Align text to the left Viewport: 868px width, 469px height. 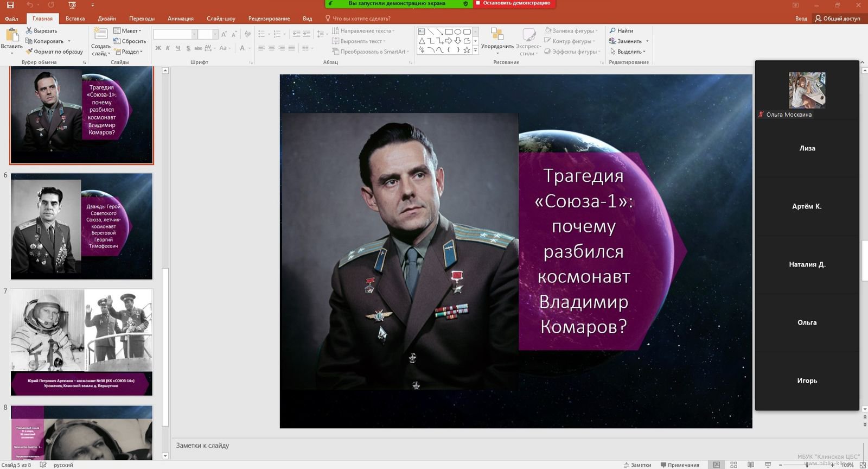pyautogui.click(x=261, y=48)
